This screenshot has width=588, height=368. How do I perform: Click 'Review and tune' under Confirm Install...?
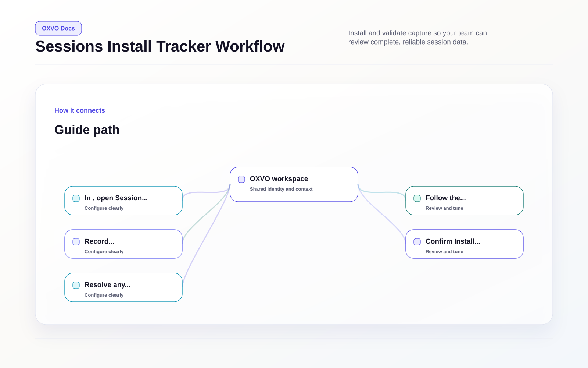pyautogui.click(x=444, y=252)
